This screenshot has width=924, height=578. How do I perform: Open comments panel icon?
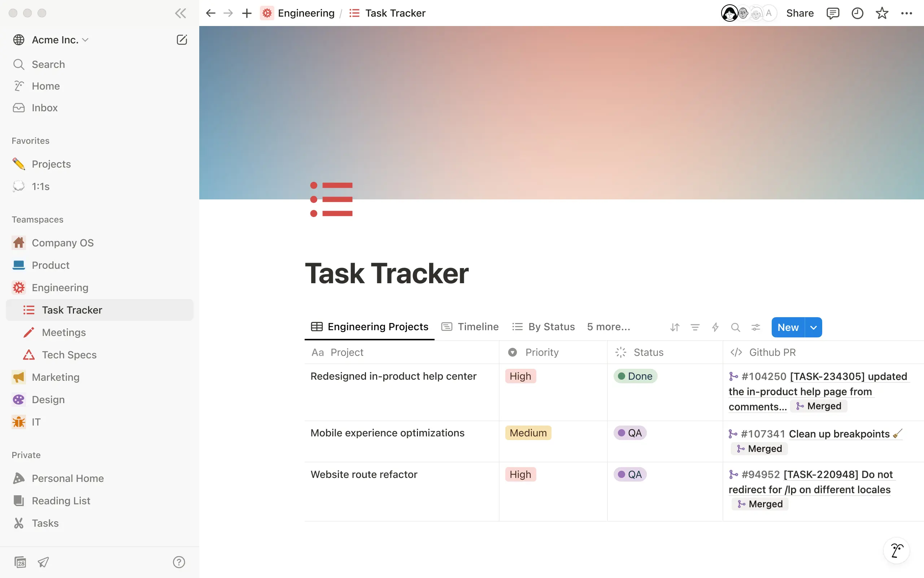pyautogui.click(x=833, y=13)
